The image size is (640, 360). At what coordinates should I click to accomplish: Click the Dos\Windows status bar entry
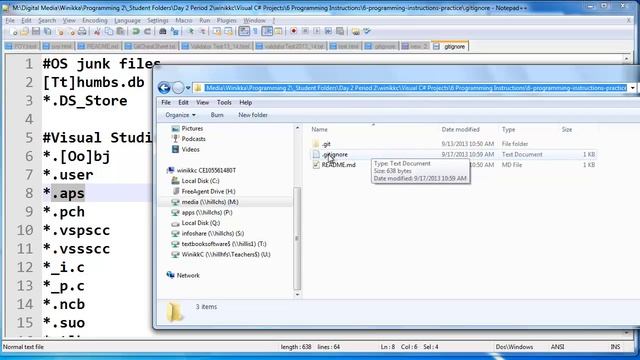point(514,347)
